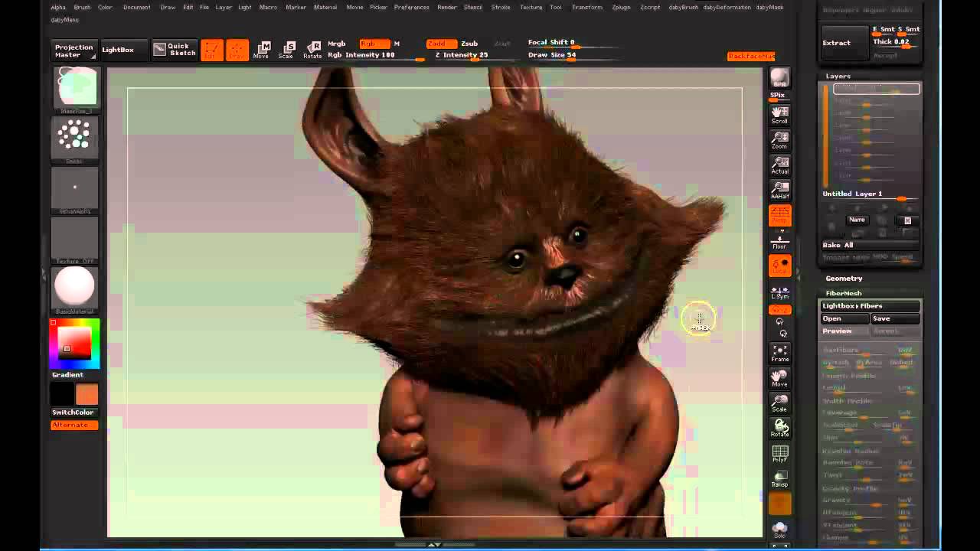Screen dimensions: 980x551
Task: Click the layer Name button
Action: pyautogui.click(x=857, y=220)
